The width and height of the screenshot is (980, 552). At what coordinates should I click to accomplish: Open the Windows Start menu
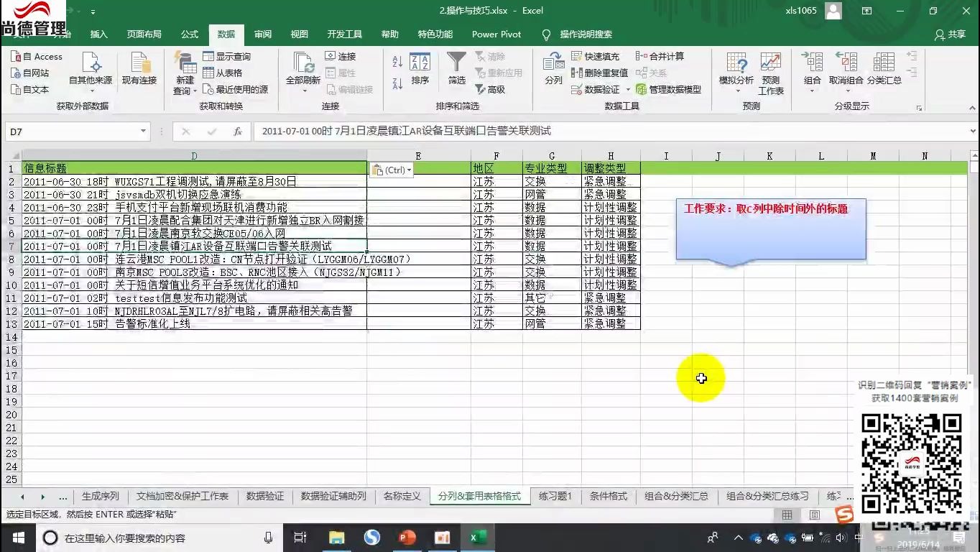coord(18,538)
